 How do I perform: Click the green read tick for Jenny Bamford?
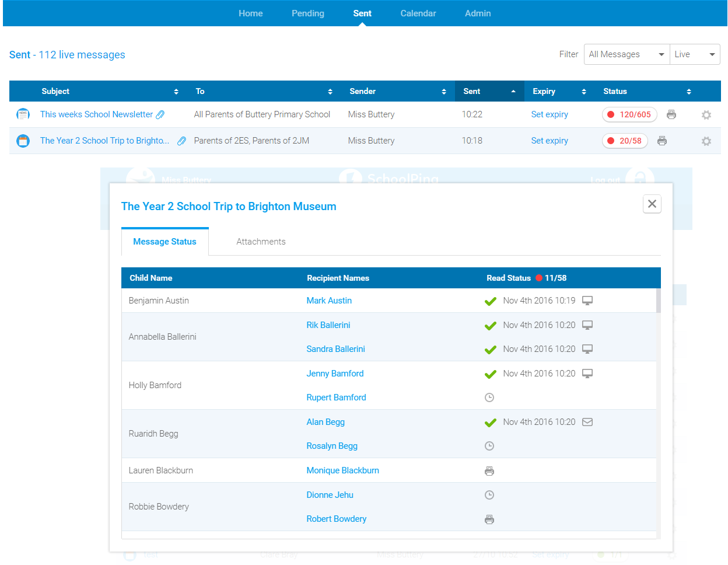coord(491,374)
